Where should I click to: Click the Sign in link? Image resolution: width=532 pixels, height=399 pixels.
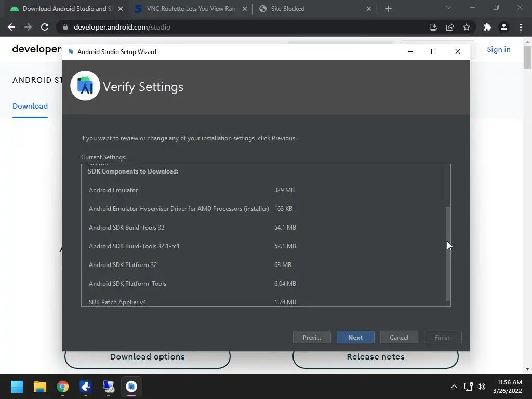pyautogui.click(x=498, y=49)
